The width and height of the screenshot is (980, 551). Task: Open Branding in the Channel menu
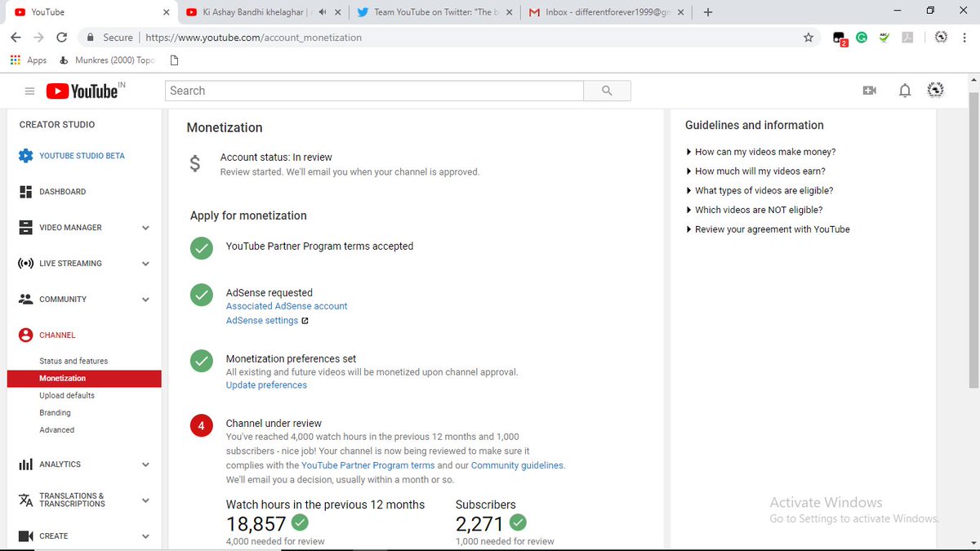(x=55, y=413)
